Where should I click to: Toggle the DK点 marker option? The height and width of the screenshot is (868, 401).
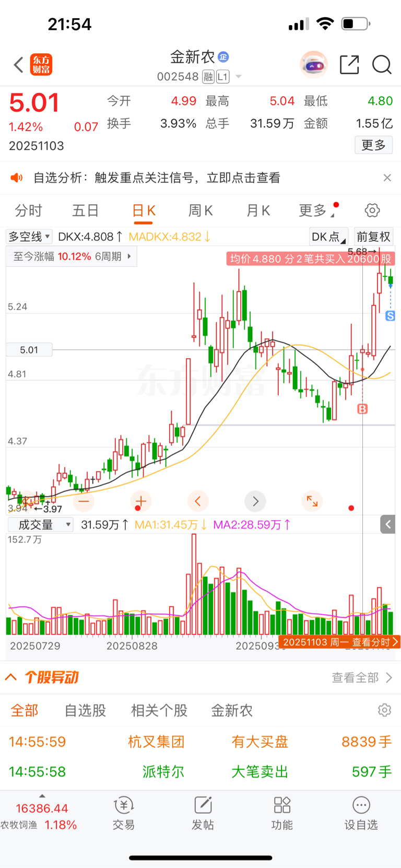(328, 237)
